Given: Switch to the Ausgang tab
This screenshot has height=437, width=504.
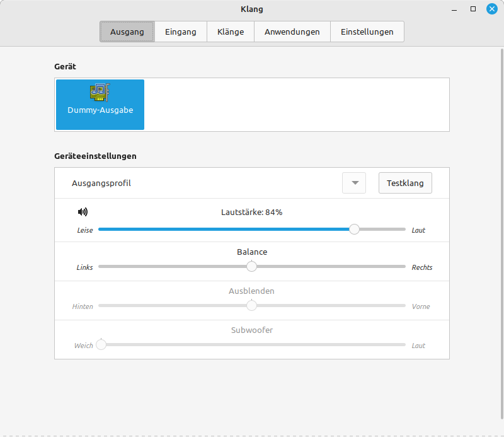Looking at the screenshot, I should pyautogui.click(x=127, y=32).
